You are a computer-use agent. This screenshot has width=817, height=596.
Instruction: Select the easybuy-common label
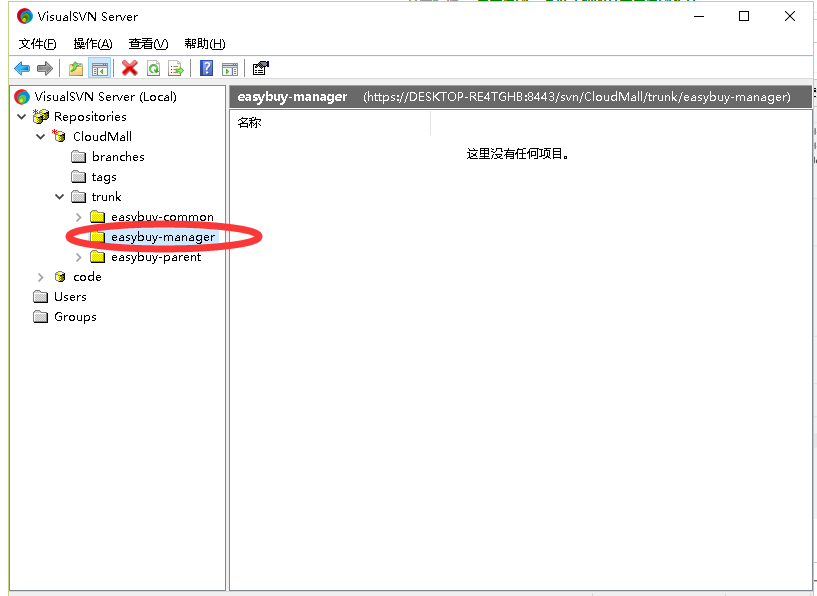[162, 217]
